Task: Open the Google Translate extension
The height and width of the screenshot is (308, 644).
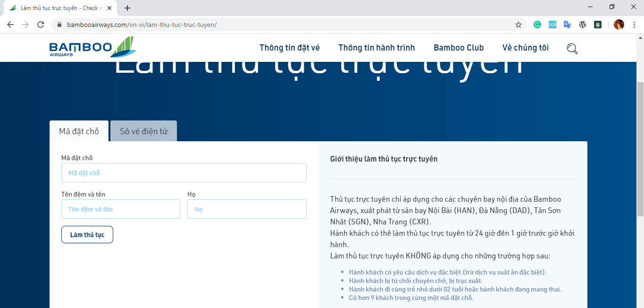Action: 568,25
